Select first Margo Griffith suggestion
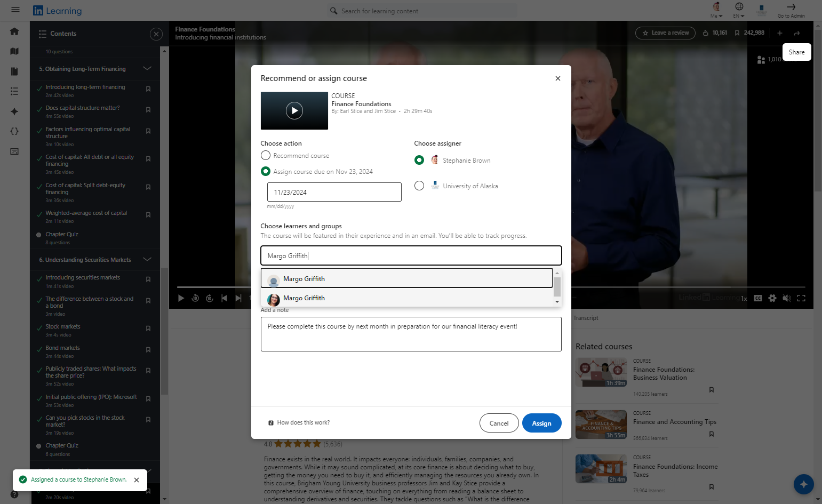 pyautogui.click(x=406, y=278)
